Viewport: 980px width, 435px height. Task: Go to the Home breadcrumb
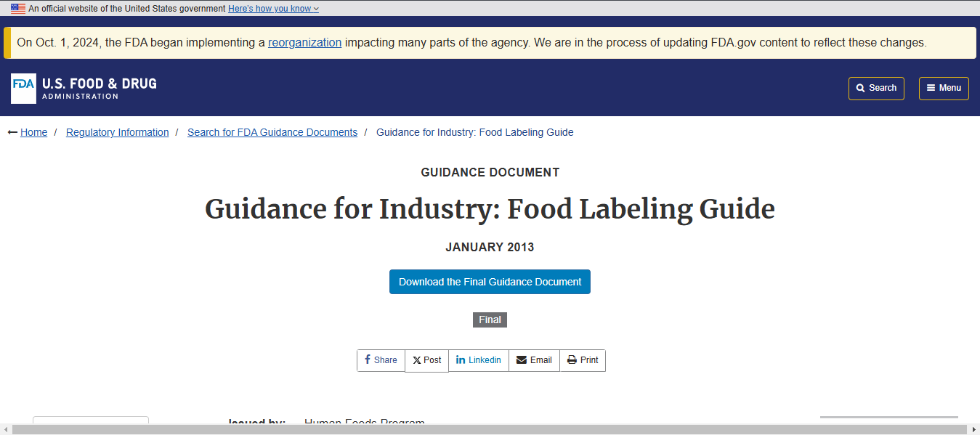pyautogui.click(x=33, y=132)
